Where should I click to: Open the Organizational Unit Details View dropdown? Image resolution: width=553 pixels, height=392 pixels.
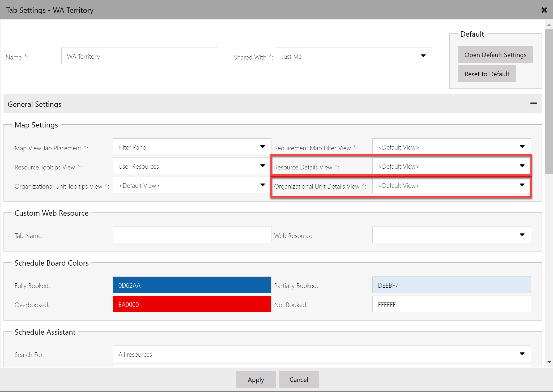click(x=522, y=185)
